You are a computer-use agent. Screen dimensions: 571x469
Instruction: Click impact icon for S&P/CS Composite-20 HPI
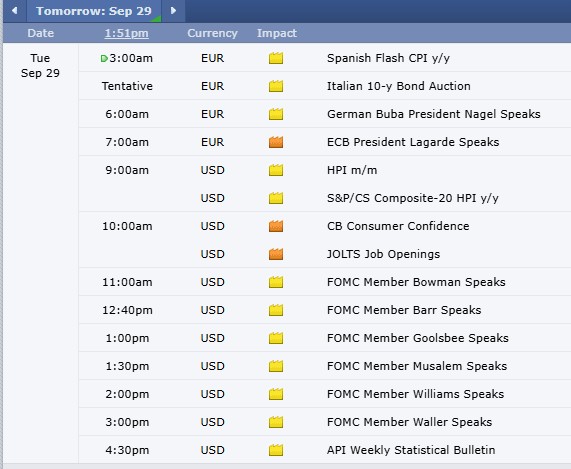point(276,198)
